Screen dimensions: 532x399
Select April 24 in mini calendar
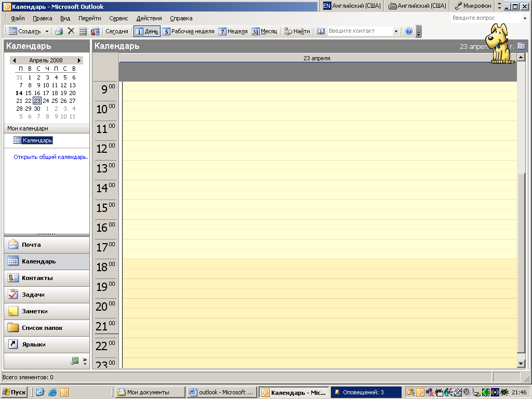point(46,101)
